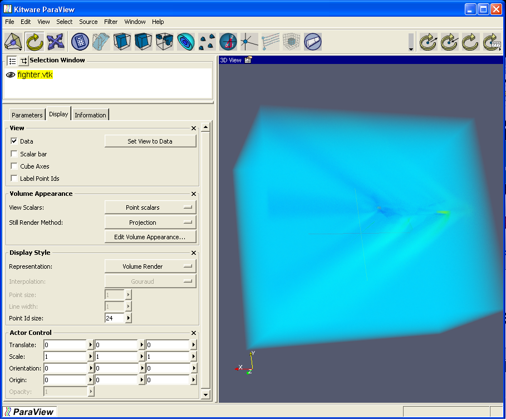Switch to the Information tab
506x420 pixels.
90,115
